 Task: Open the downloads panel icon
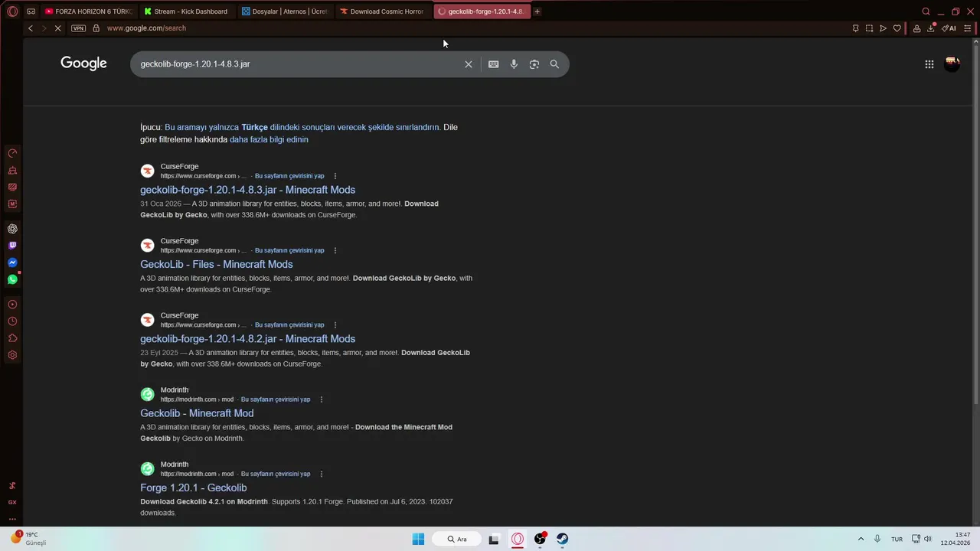(931, 28)
